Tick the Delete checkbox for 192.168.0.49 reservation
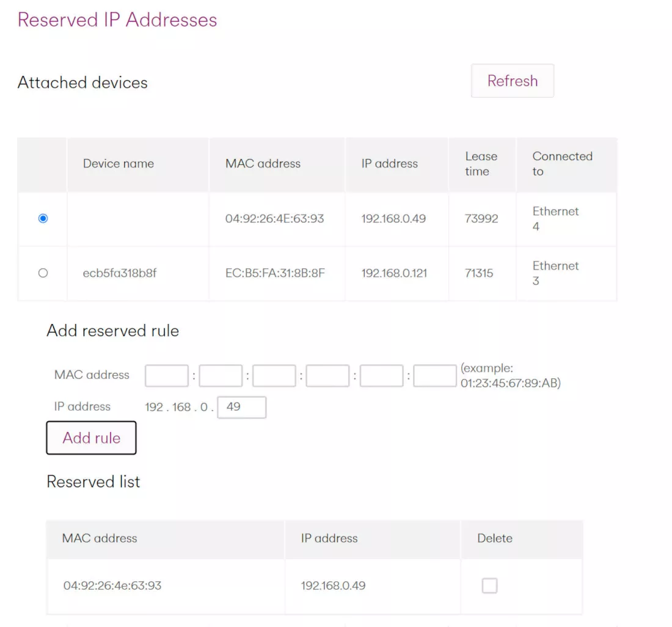Screen dimensions: 672x627 click(x=489, y=585)
